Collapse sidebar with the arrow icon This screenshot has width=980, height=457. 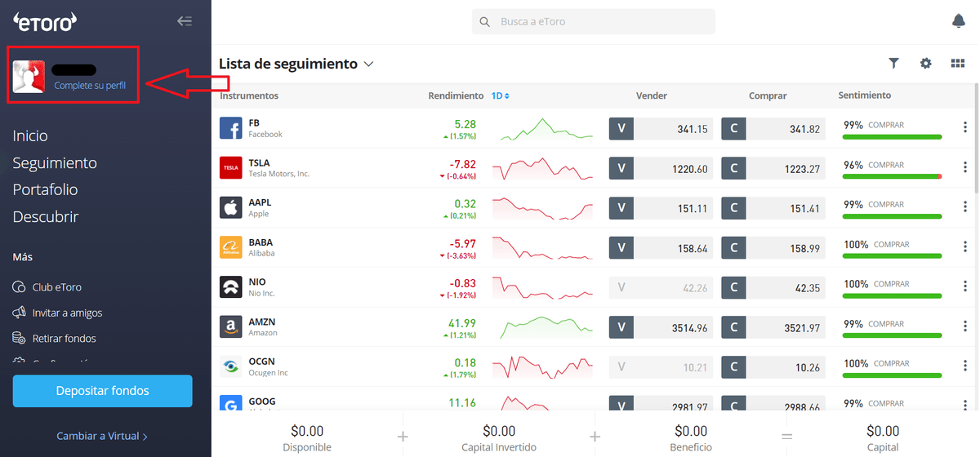click(x=185, y=21)
